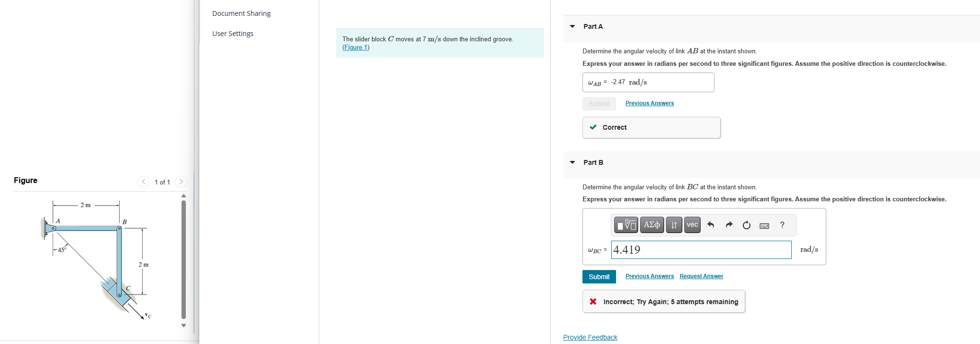Open the math templates palette in equation toolbar
Viewport: 980px width, 344px height.
click(x=626, y=225)
